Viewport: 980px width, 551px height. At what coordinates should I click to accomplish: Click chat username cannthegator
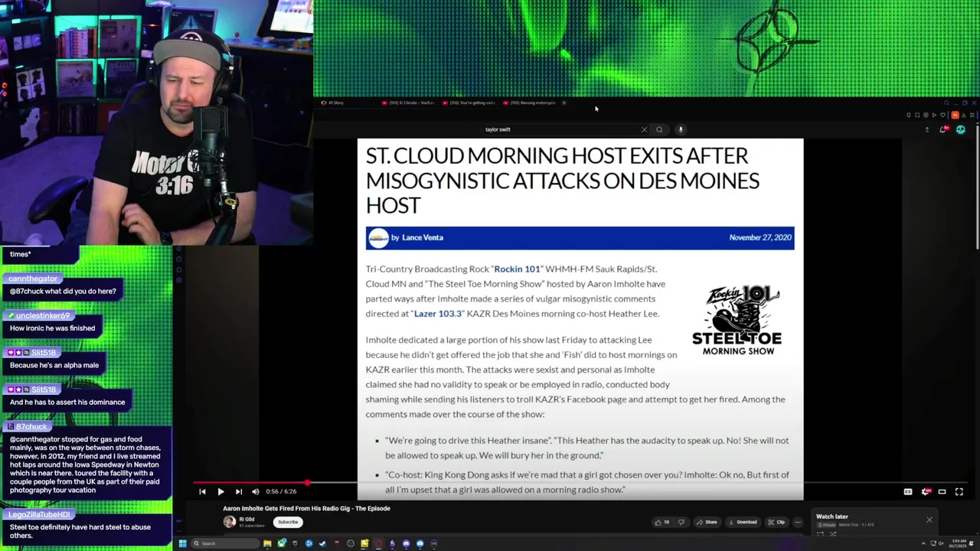pos(33,279)
